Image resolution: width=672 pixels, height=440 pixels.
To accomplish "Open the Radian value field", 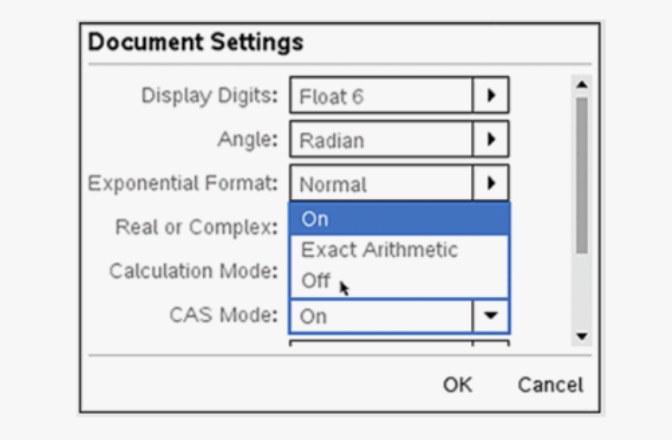I will pos(381,139).
